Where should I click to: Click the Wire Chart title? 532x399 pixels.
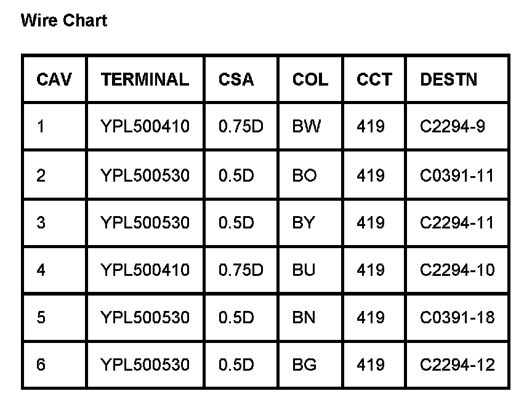coord(64,21)
